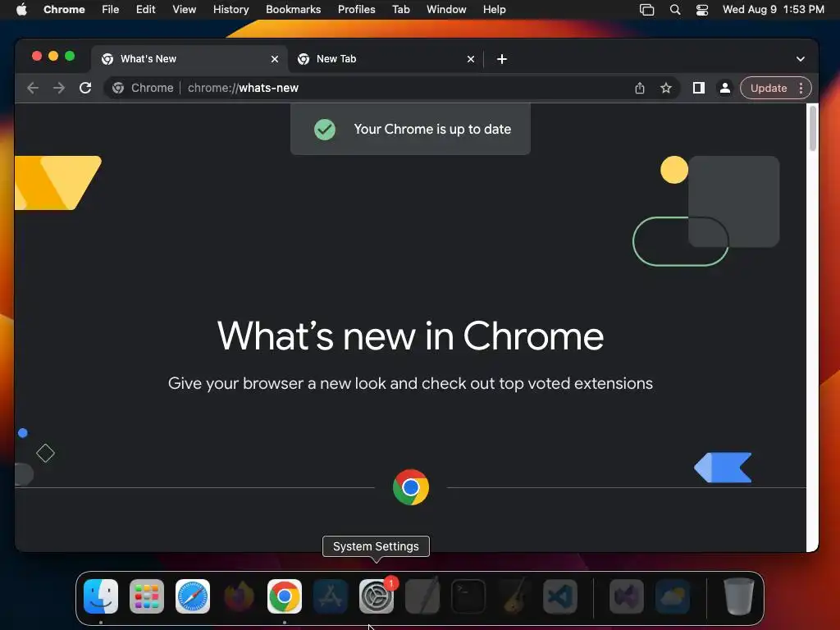840x630 pixels.
Task: Click "Your Chrome is up to date" text
Action: [x=432, y=129]
